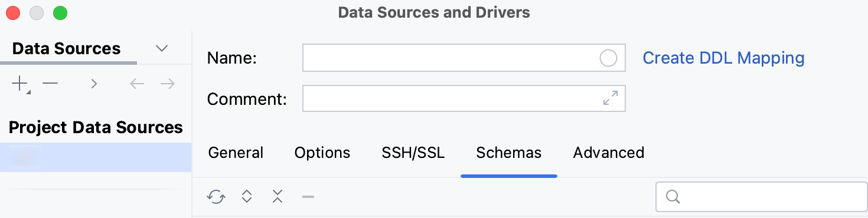This screenshot has height=218, width=868.
Task: Open the SSH/SSL tab
Action: 413,153
